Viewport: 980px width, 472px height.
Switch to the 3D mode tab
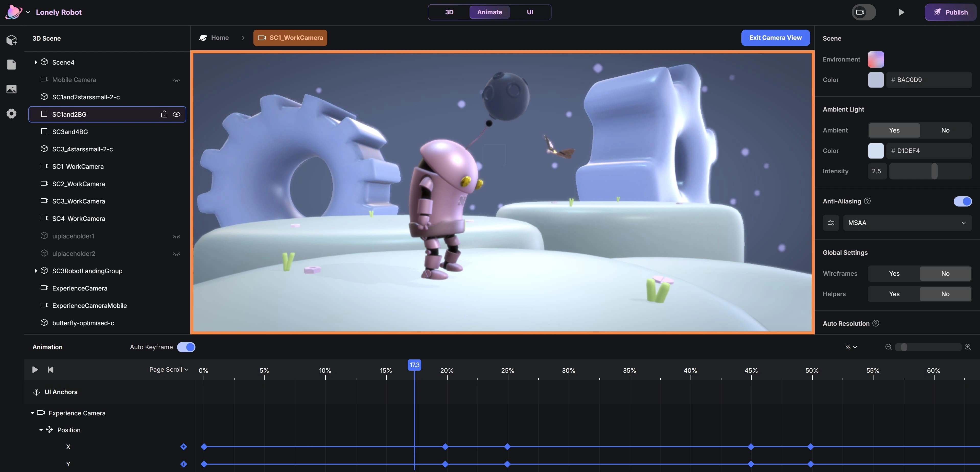point(449,12)
